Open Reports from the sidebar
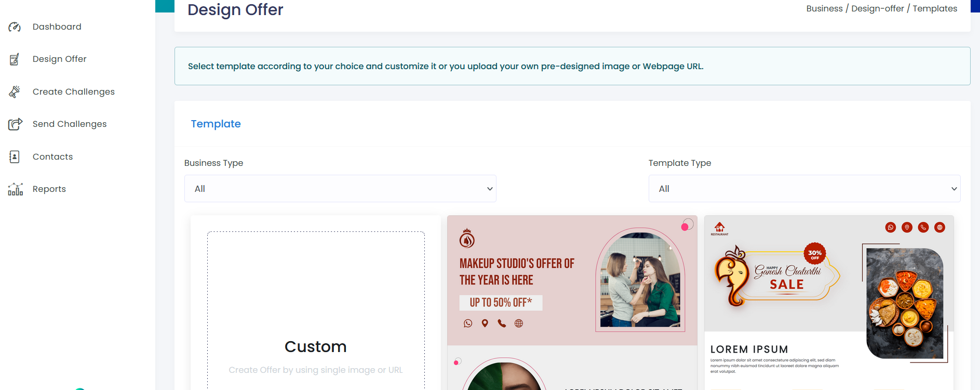 pyautogui.click(x=49, y=189)
